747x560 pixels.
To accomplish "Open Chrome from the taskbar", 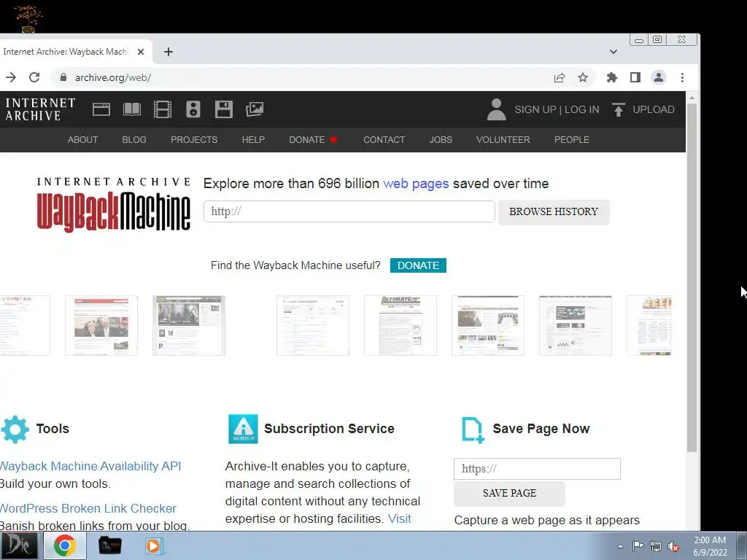I will coord(65,545).
